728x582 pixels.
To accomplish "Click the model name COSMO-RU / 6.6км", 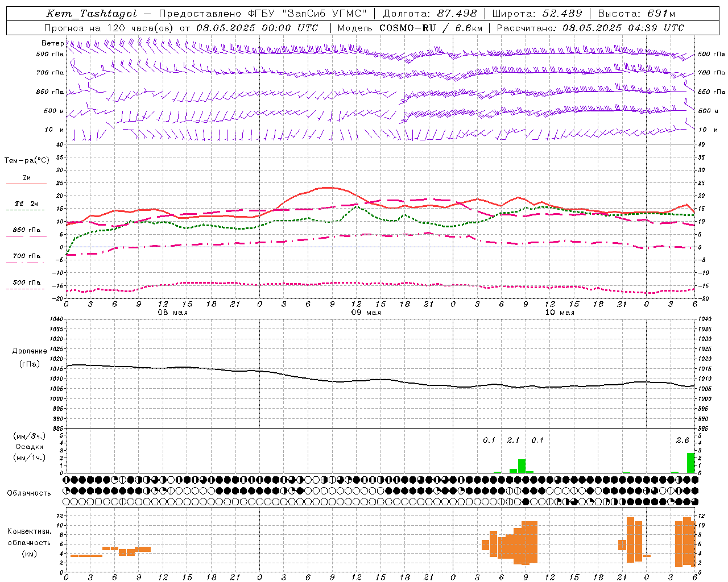I will pos(431,28).
